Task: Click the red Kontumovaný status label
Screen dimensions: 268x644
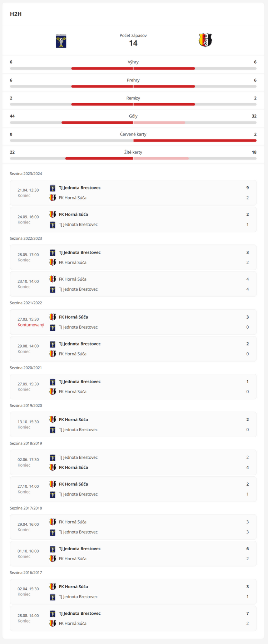Action: coord(31,325)
